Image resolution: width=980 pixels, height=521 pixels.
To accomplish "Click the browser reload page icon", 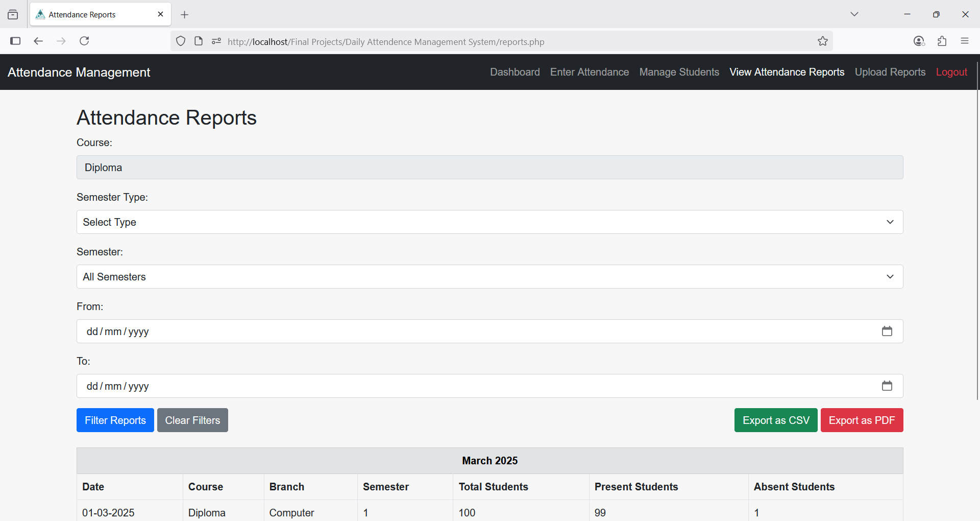I will pyautogui.click(x=84, y=41).
